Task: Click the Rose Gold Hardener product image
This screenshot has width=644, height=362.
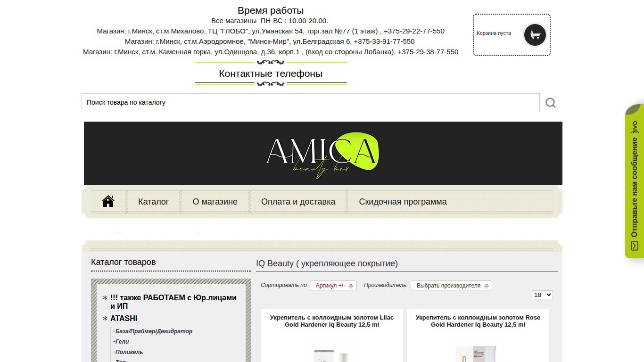Action: [478, 350]
